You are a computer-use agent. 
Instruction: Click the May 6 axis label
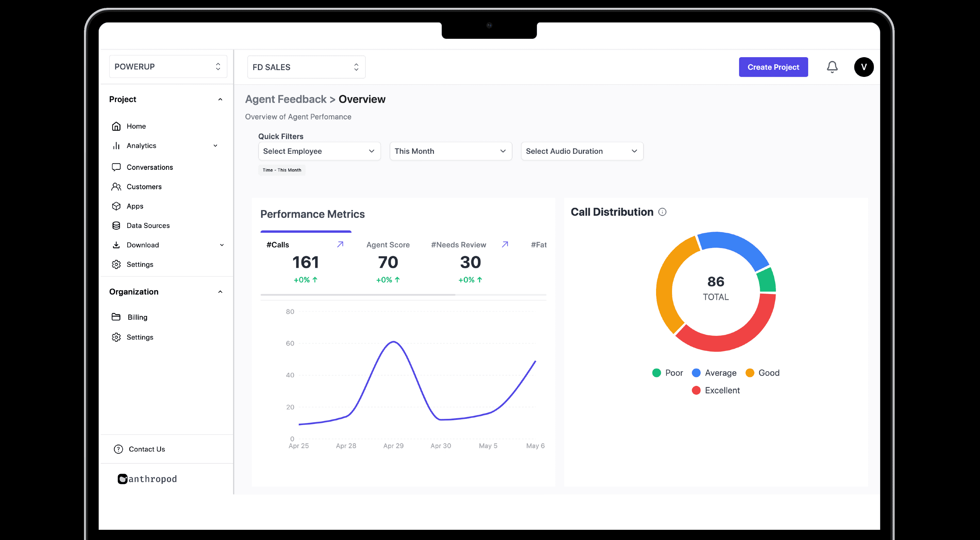pos(535,446)
